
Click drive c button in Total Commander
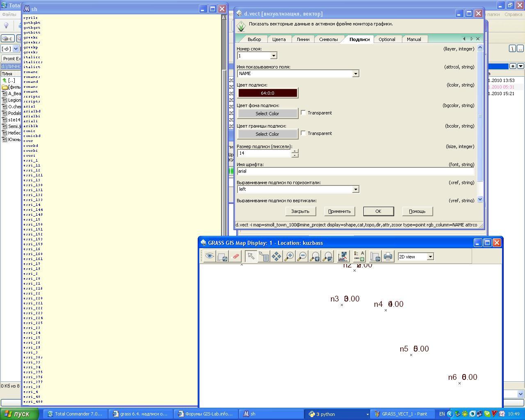click(x=7, y=38)
